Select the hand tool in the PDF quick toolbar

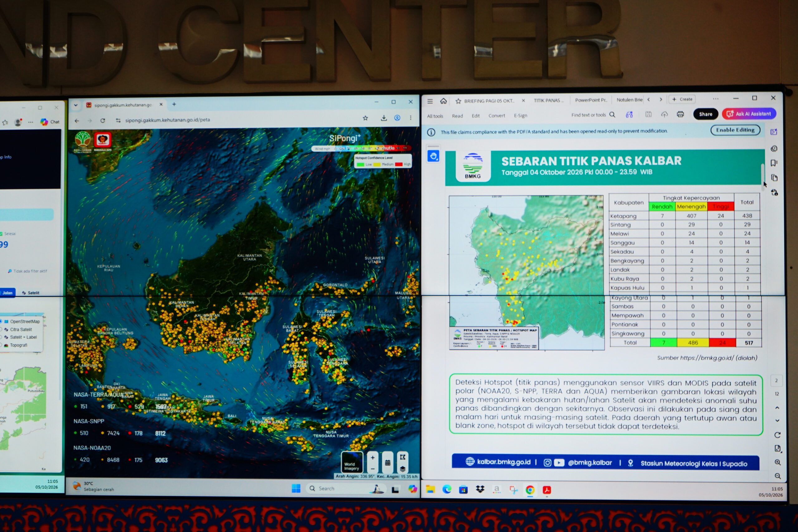point(433,156)
